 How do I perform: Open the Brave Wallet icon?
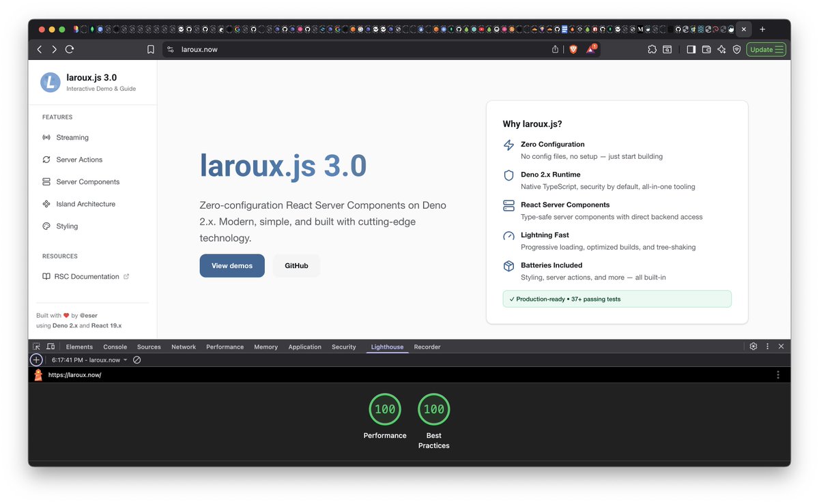(706, 49)
